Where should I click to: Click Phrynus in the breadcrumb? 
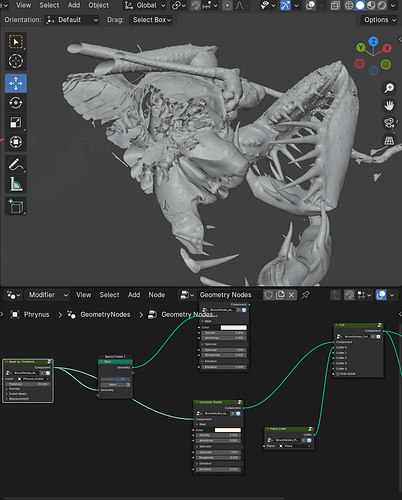36,315
